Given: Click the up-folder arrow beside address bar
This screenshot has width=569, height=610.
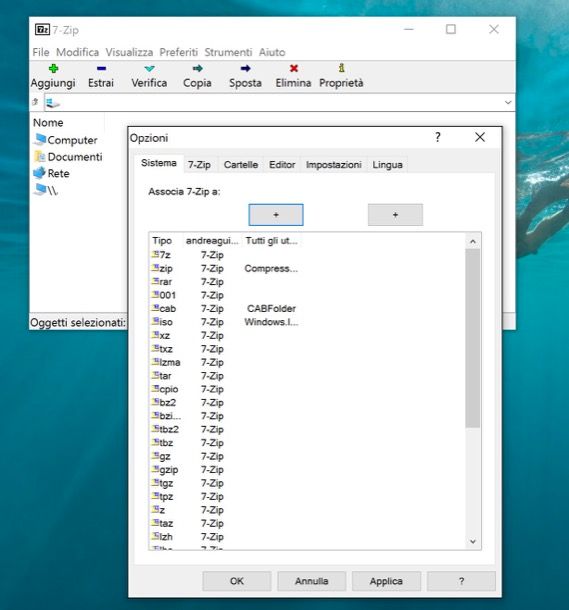Looking at the screenshot, I should click(35, 102).
